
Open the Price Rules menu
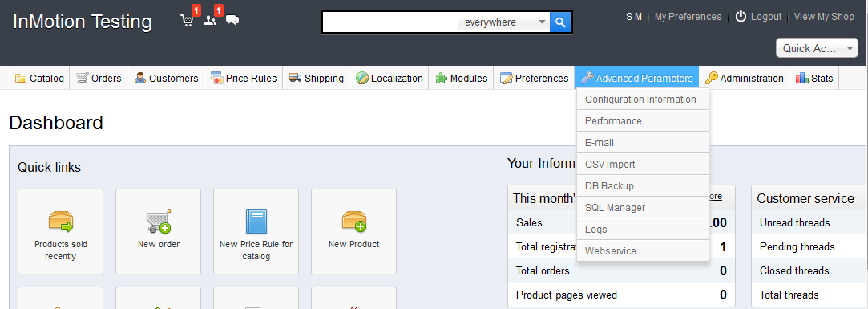coord(244,78)
